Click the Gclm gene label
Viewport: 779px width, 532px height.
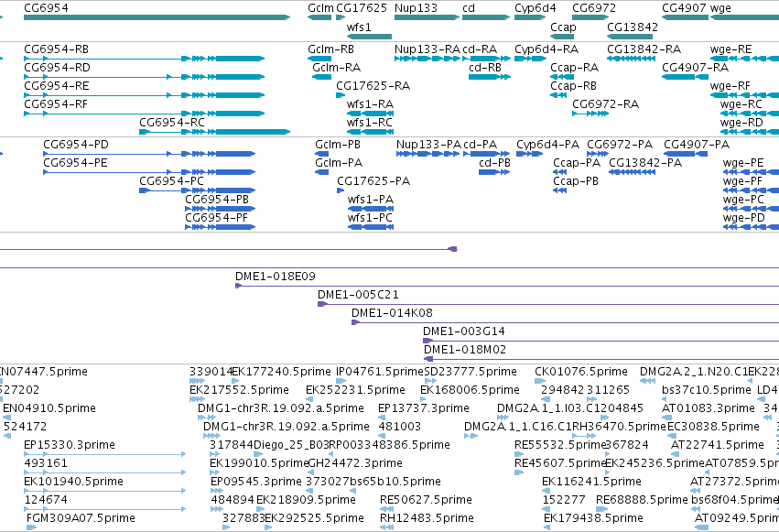point(320,8)
